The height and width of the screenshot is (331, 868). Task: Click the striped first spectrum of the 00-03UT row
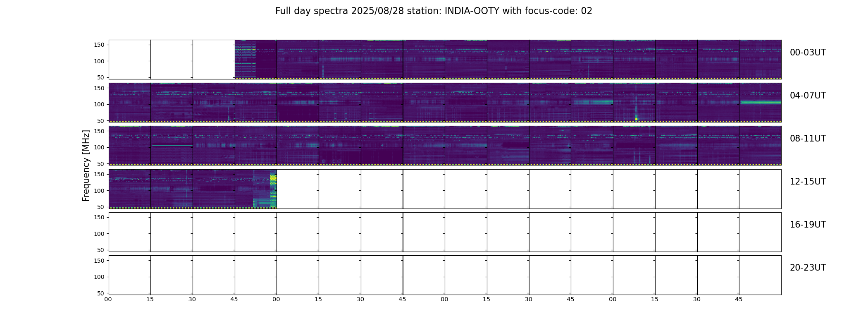(246, 59)
